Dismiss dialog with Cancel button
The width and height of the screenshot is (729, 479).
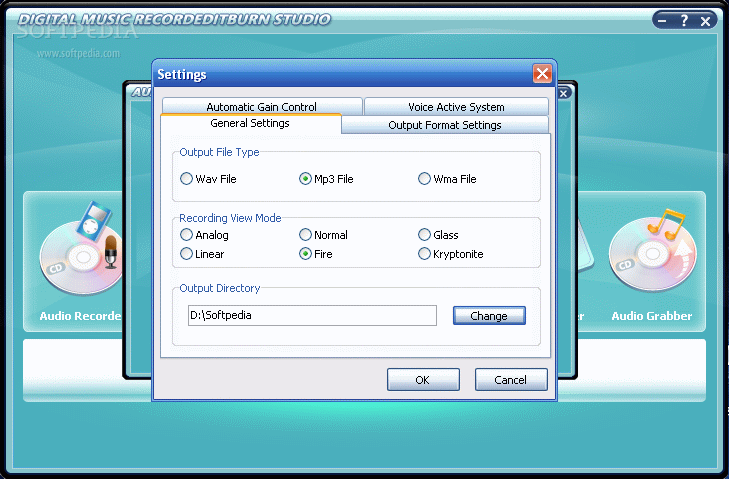(x=511, y=379)
